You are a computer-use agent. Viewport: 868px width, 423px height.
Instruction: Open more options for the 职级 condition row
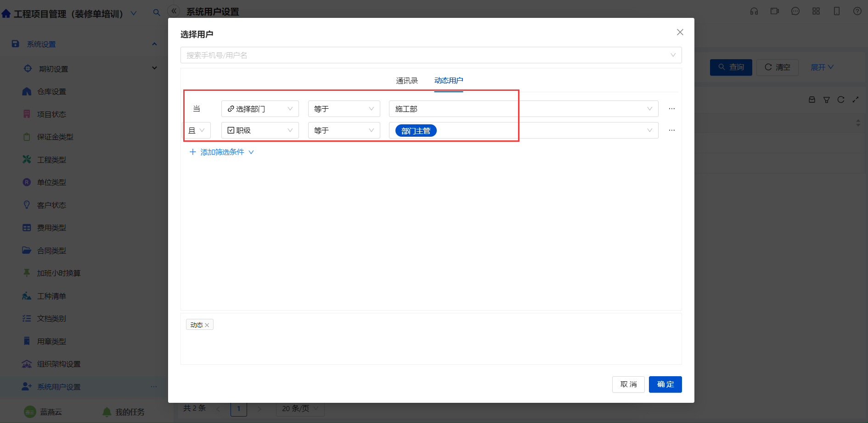point(672,130)
